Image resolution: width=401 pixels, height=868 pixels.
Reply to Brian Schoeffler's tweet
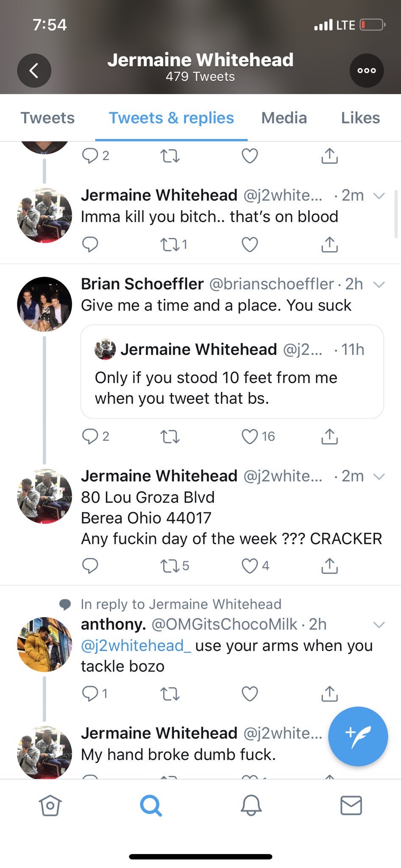(90, 436)
